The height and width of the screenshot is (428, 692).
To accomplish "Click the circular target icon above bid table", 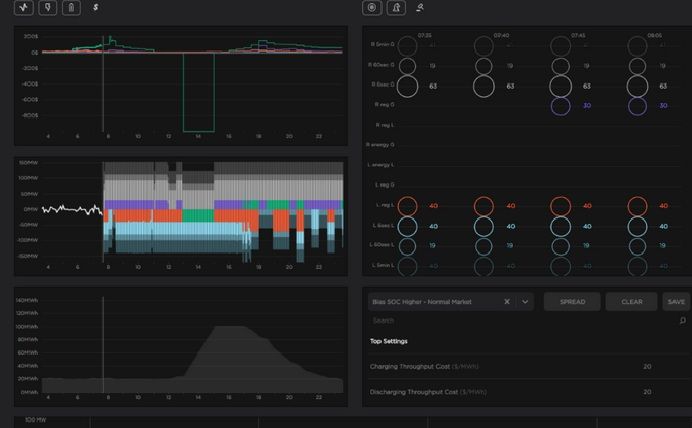I will 372,8.
